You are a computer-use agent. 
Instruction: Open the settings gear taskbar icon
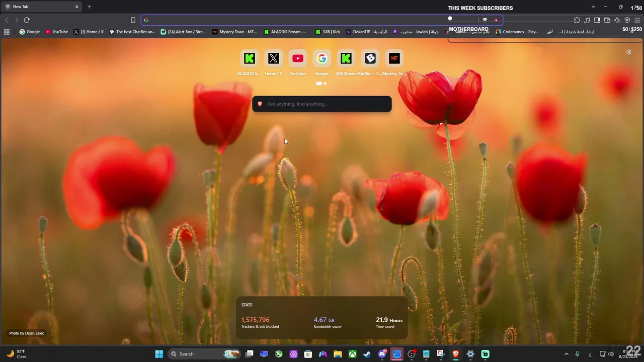click(x=470, y=354)
